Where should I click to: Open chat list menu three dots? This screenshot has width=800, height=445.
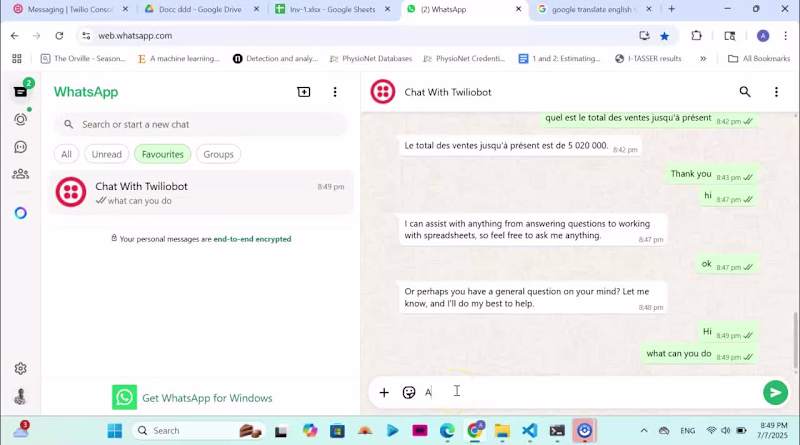pyautogui.click(x=335, y=92)
